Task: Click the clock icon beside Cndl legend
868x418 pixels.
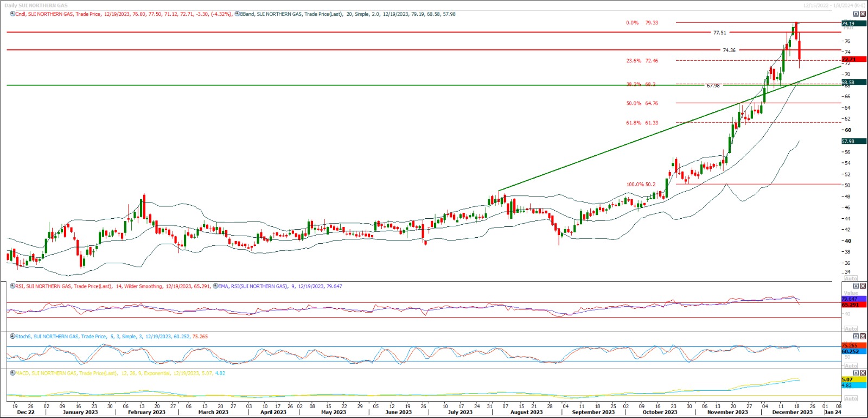Action: coord(12,14)
